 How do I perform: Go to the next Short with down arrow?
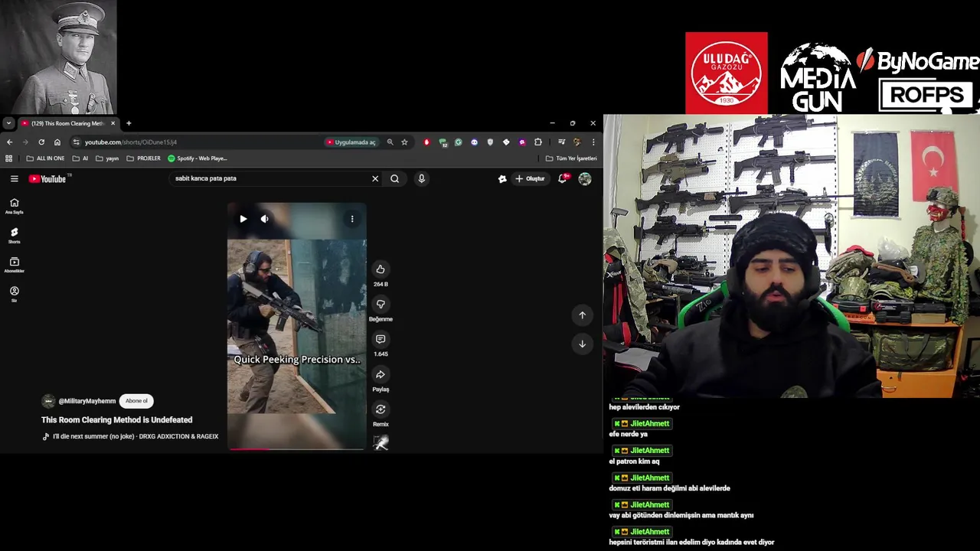(582, 344)
